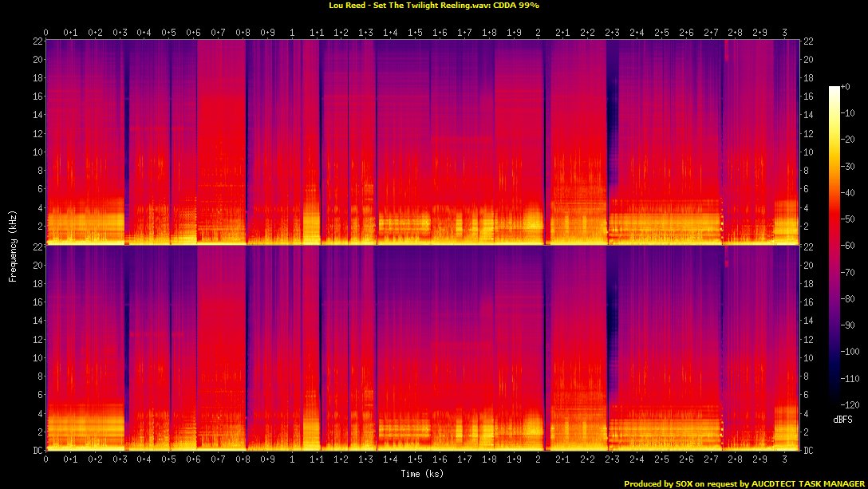This screenshot has width=868, height=489.
Task: Select the Frequency (kHz) axis label
Action: 12,246
